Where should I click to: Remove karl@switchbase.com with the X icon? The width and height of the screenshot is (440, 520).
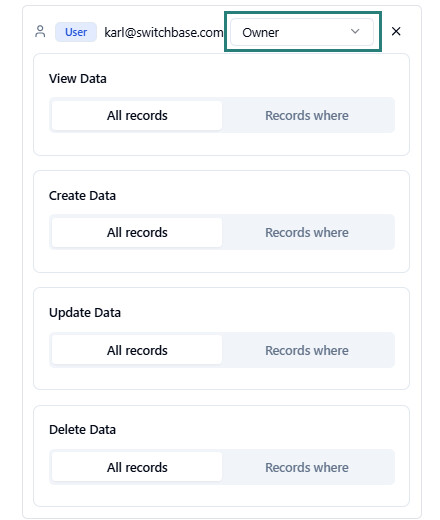396,31
